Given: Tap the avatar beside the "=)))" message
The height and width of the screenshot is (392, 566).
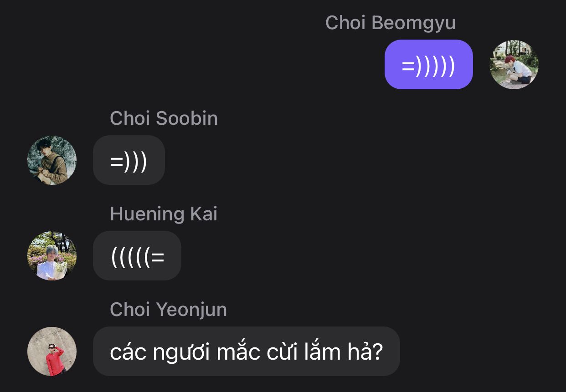Looking at the screenshot, I should pyautogui.click(x=52, y=160).
